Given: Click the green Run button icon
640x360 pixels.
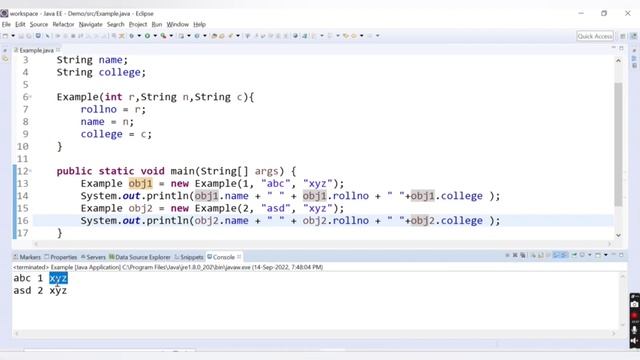Looking at the screenshot, I should (147, 36).
